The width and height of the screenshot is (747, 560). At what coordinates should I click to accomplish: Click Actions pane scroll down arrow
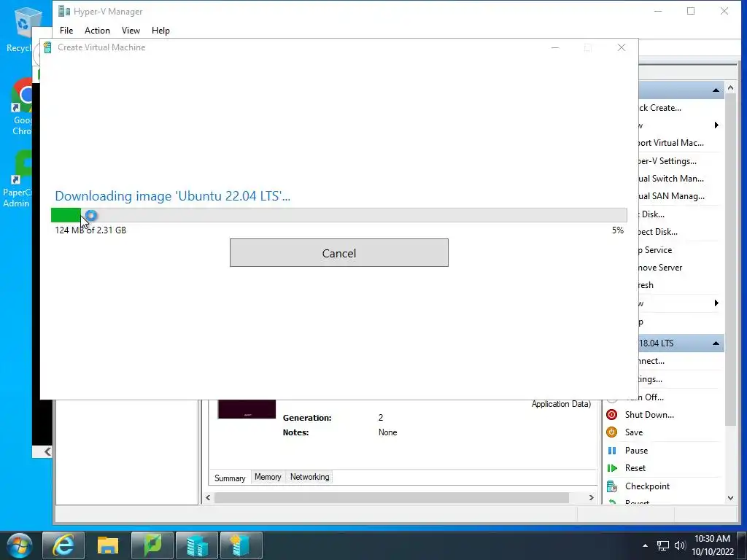click(730, 498)
